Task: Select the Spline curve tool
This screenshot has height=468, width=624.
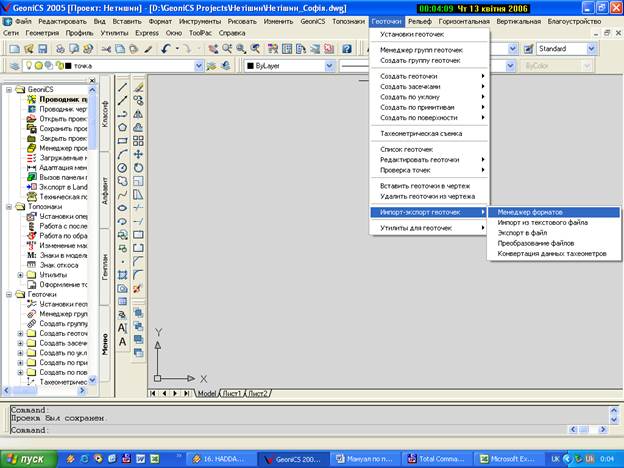Action: click(123, 195)
